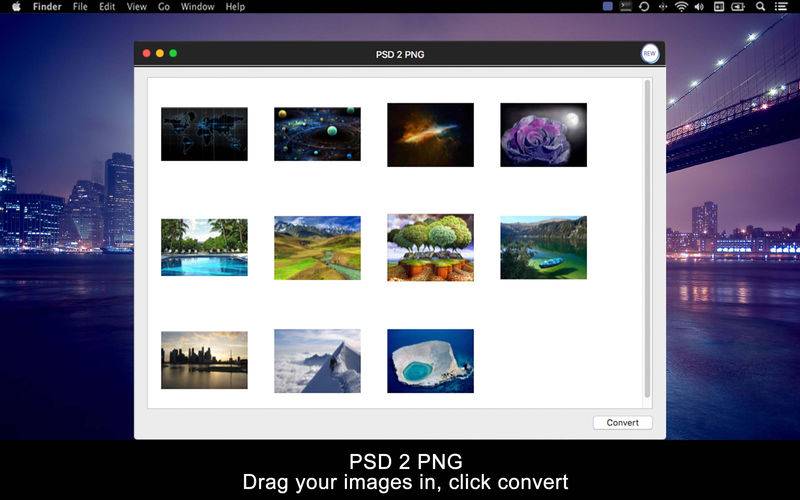Select the lake with boat thumbnail
The image size is (800, 500).
tap(543, 247)
